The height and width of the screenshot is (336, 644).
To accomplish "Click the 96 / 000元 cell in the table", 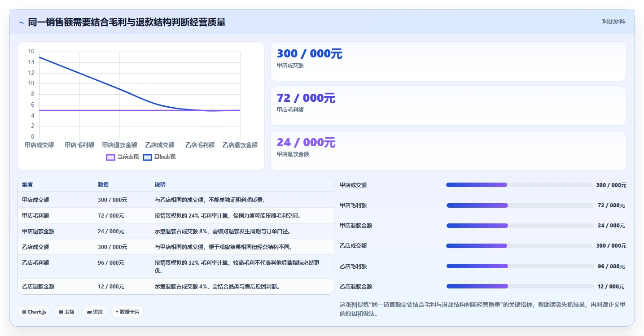I will [x=111, y=263].
